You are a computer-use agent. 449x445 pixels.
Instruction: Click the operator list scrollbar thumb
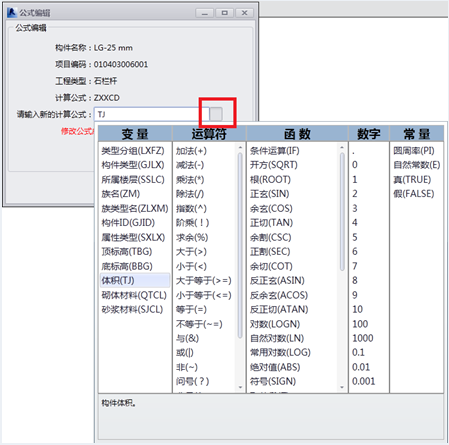click(240, 246)
